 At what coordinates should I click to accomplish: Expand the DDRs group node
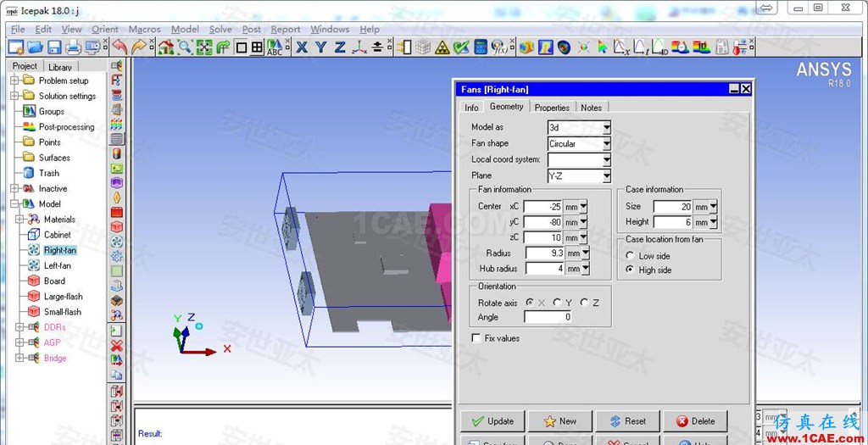tap(20, 327)
